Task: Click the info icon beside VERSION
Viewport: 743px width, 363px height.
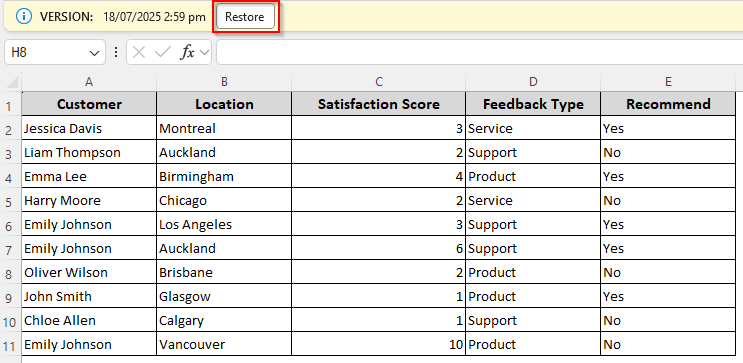Action: click(23, 17)
